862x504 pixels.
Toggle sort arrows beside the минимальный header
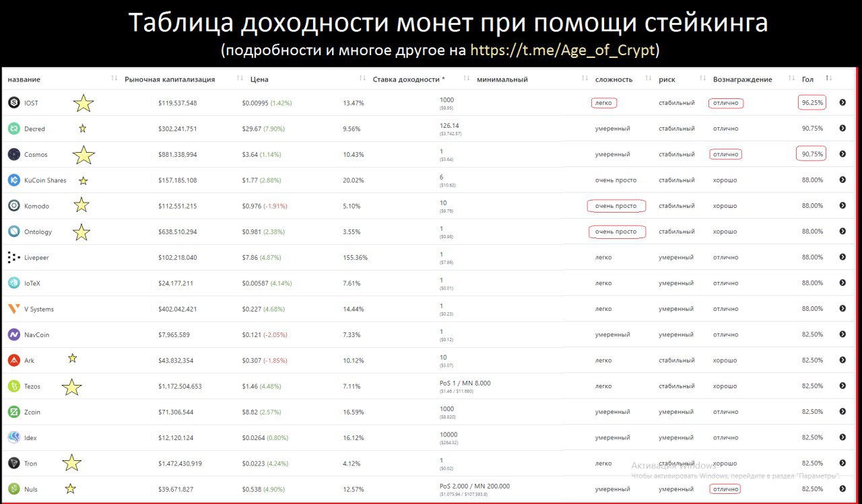[x=585, y=79]
